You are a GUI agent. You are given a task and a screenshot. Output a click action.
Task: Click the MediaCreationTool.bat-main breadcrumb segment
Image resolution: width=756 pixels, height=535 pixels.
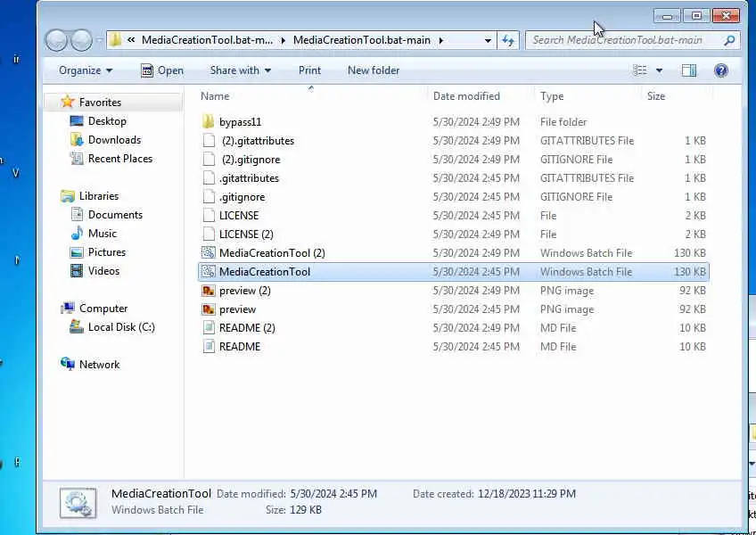click(362, 40)
